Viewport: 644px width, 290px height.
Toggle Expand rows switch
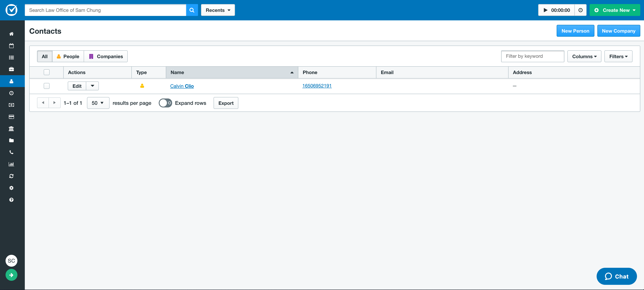[x=165, y=103]
